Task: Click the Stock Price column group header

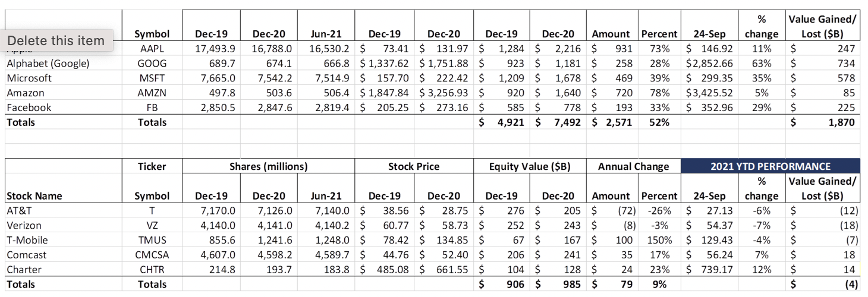Action: click(414, 166)
